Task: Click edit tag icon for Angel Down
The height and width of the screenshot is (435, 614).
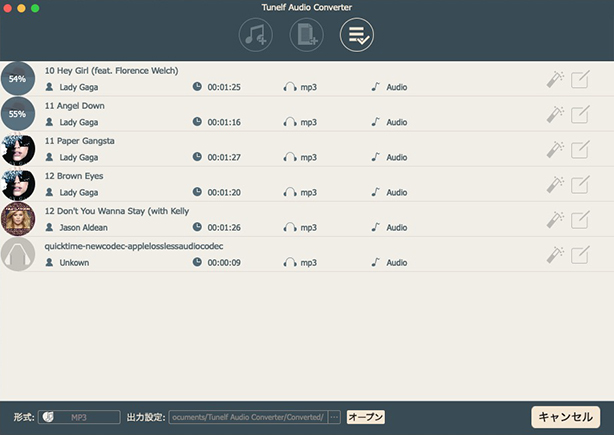Action: point(580,115)
